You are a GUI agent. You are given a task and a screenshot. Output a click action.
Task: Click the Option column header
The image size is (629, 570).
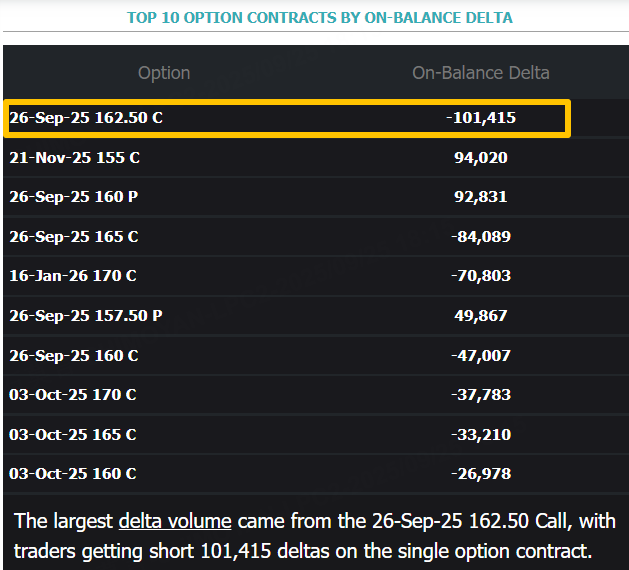click(164, 72)
